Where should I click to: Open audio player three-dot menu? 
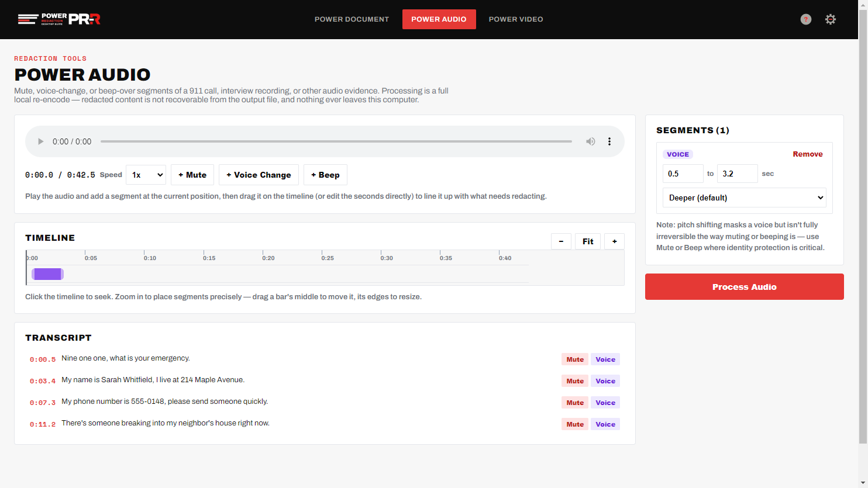click(x=609, y=141)
